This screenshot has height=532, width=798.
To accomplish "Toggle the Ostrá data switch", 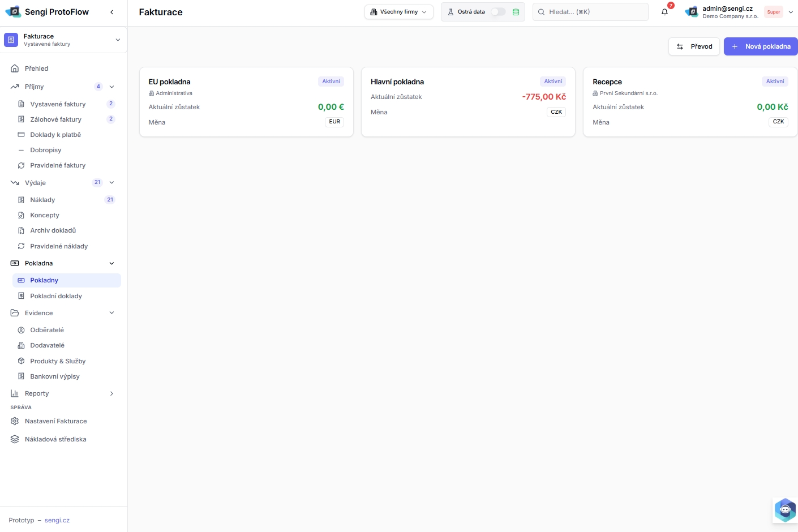I will (497, 12).
